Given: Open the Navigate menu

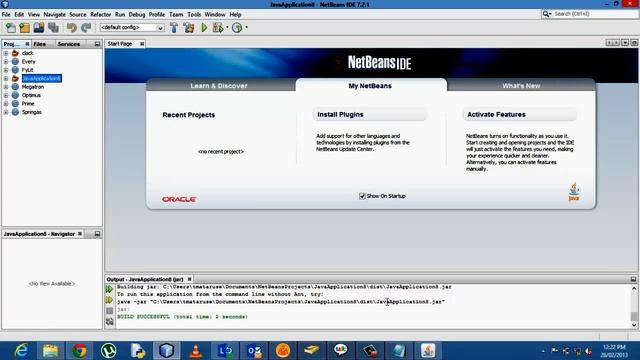Looking at the screenshot, I should point(55,14).
